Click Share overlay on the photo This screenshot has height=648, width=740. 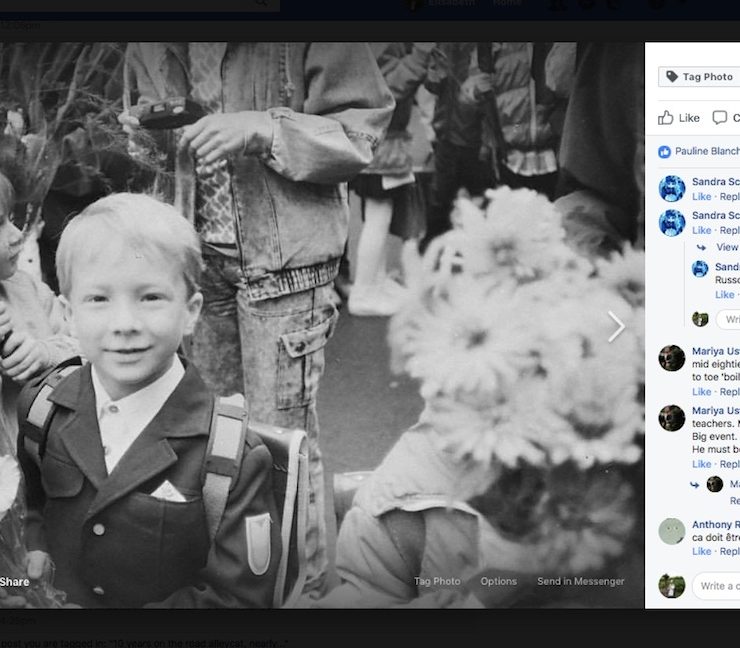15,582
